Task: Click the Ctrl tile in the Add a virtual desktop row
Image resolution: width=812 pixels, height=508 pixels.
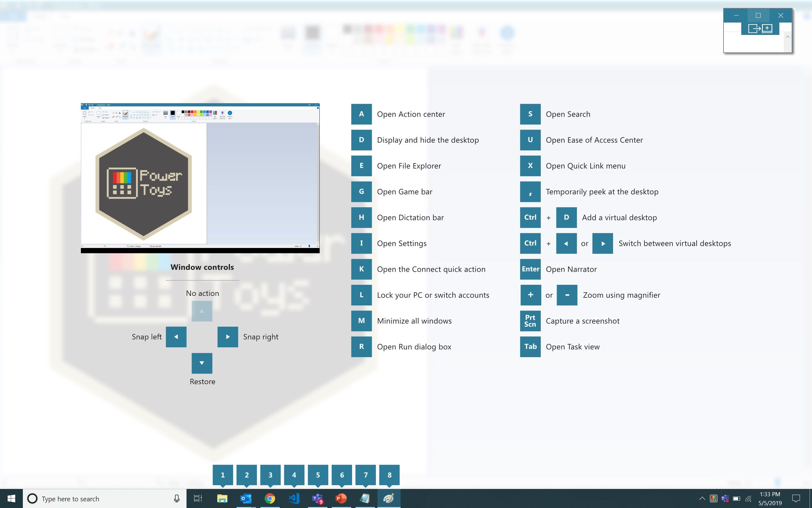Action: click(530, 217)
